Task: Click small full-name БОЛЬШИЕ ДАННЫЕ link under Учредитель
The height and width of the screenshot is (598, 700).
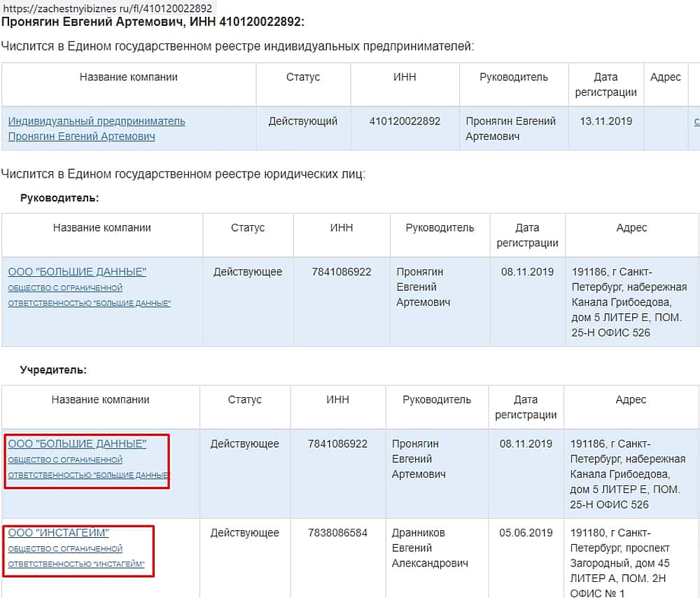Action: [87, 467]
